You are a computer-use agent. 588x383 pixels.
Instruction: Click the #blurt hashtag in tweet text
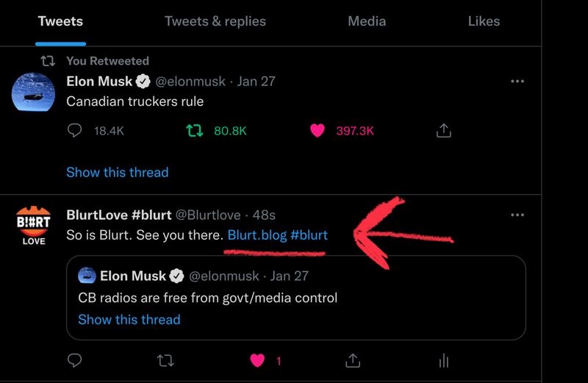click(309, 235)
